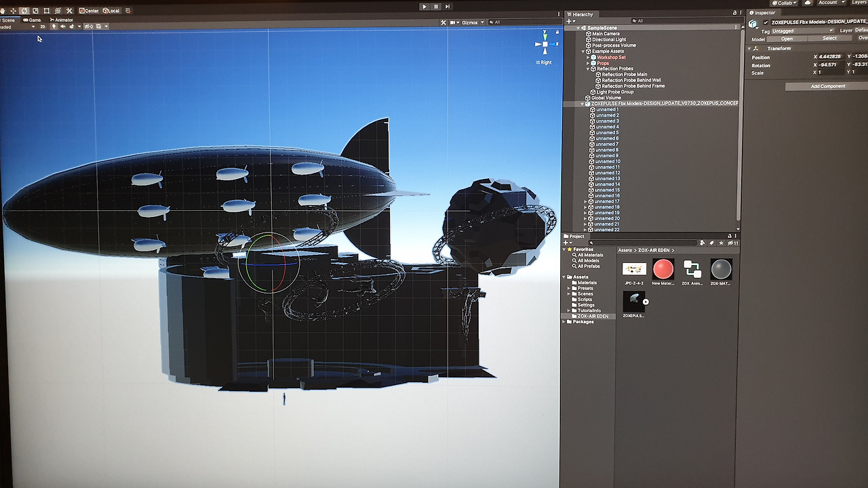Toggle the object active checkbox in Inspector
This screenshot has width=868, height=488.
(766, 22)
